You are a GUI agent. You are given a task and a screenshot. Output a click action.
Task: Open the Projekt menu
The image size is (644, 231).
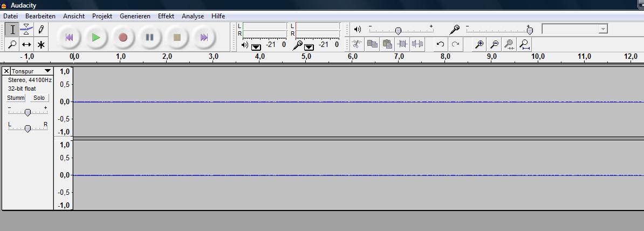(102, 16)
